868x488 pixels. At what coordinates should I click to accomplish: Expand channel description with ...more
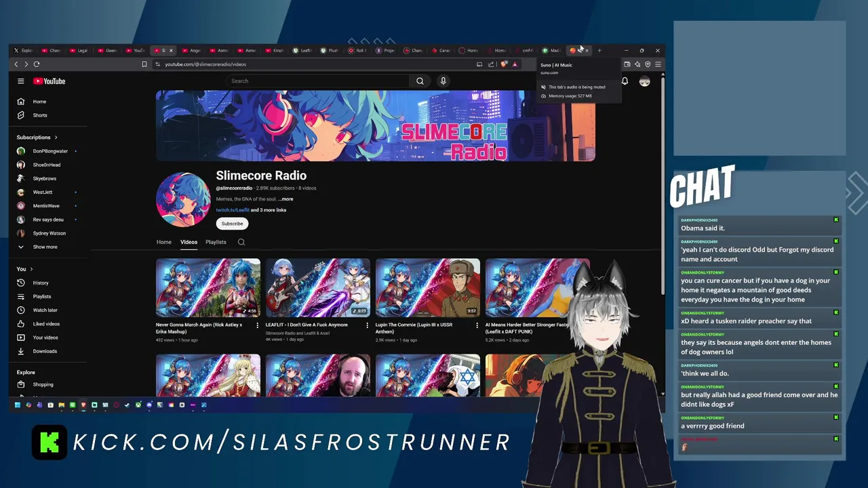[285, 199]
